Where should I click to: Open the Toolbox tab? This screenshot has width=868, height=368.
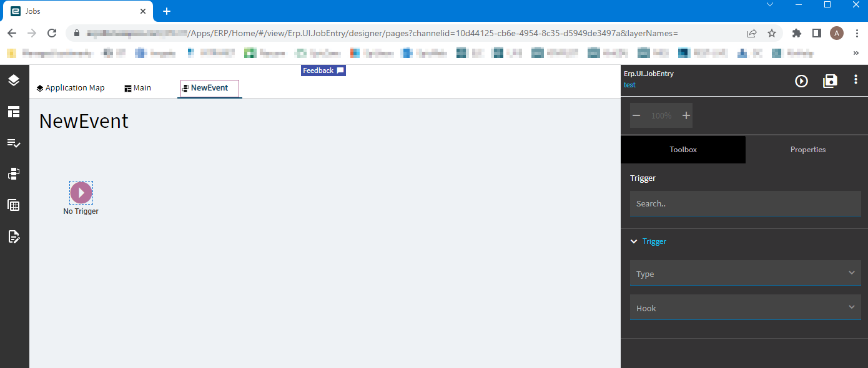coord(683,150)
